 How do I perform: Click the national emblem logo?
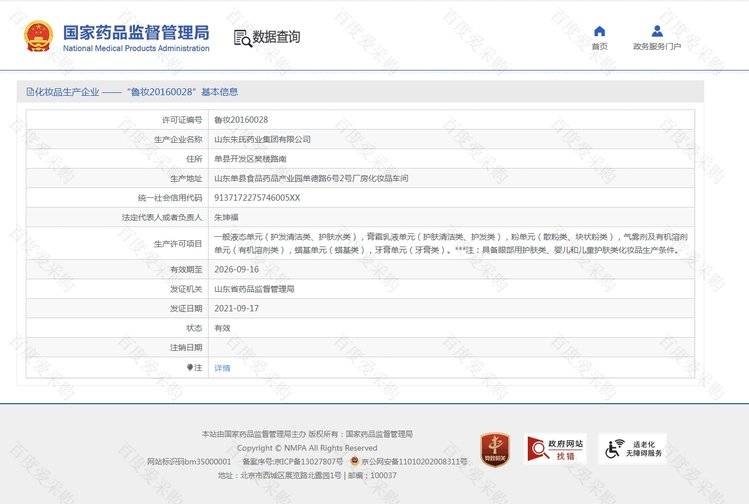(39, 36)
